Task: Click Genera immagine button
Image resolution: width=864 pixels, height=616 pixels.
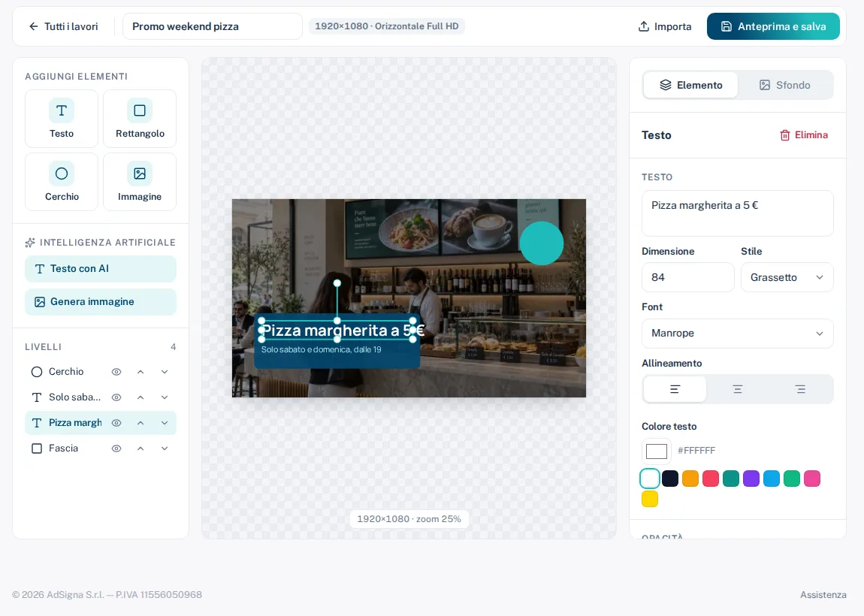Action: click(x=100, y=302)
